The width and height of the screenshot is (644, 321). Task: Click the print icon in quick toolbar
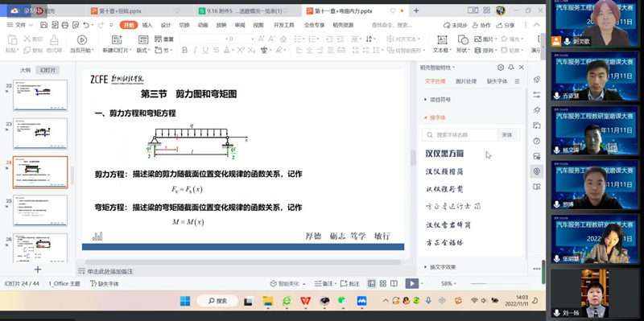pos(64,25)
